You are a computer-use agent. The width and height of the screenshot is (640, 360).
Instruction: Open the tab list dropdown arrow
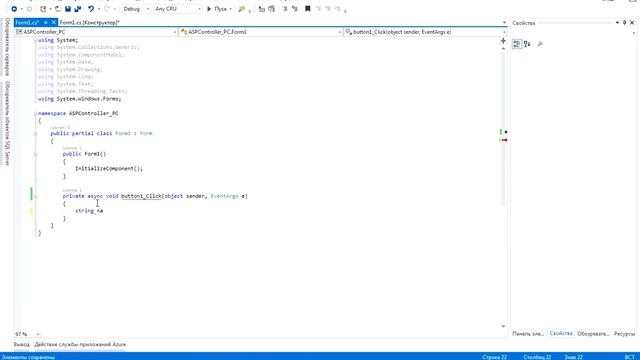(504, 23)
